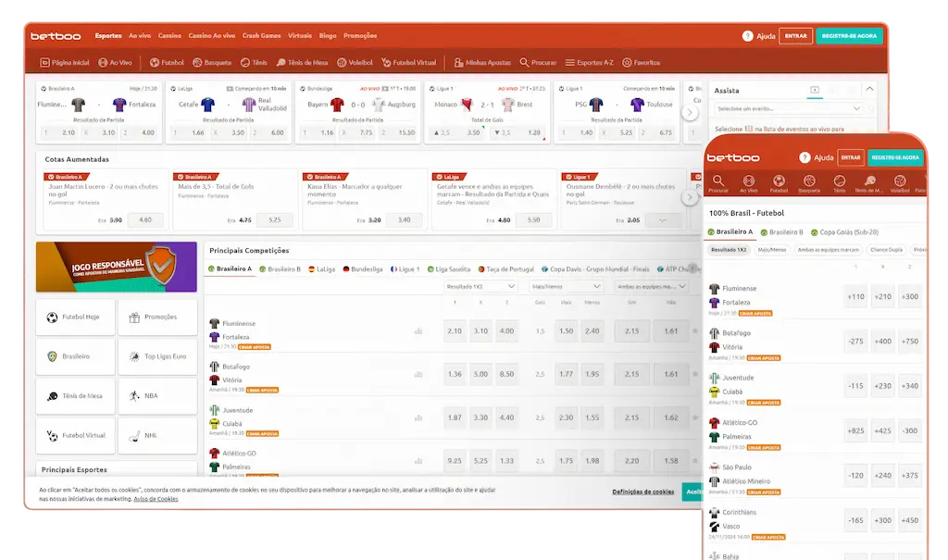Click the betboo logo on desktop header
Viewport: 948px width, 560px height.
(x=56, y=36)
